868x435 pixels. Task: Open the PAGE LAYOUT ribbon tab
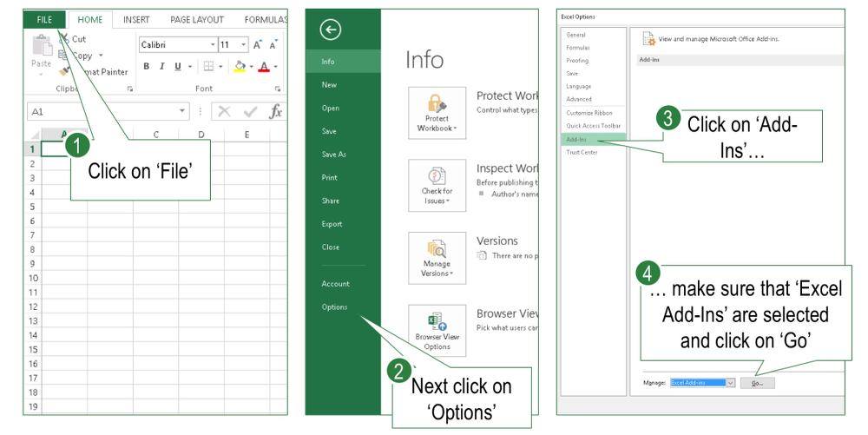point(196,19)
